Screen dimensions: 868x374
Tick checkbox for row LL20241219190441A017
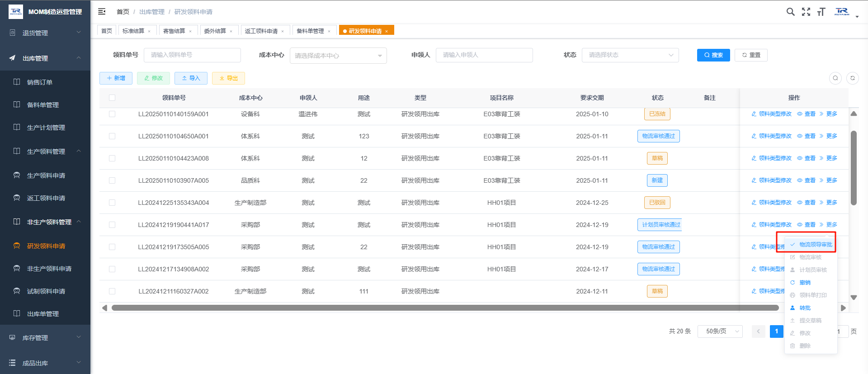pyautogui.click(x=112, y=225)
